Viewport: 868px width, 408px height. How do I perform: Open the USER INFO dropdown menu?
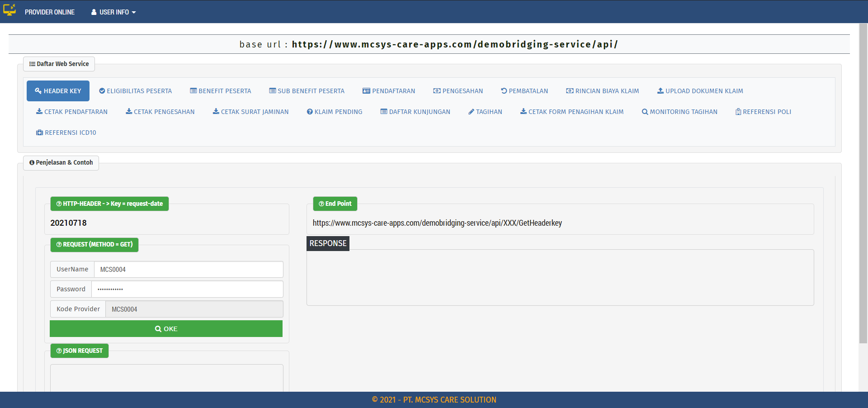[x=113, y=12]
